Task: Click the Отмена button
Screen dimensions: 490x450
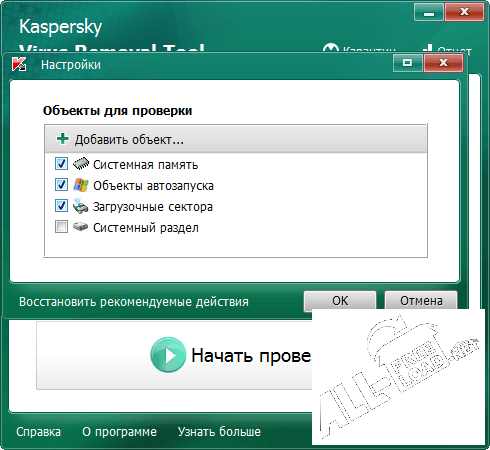Action: [421, 301]
